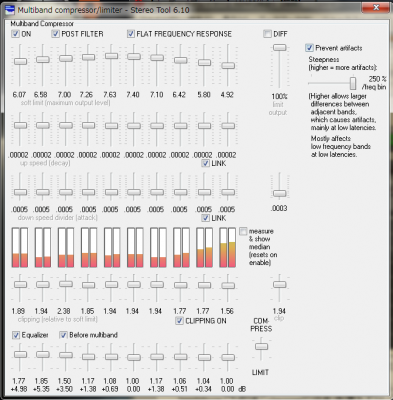Toggle the CLIPPING ON checkbox
Screen dimensions: 393x400
pyautogui.click(x=179, y=321)
